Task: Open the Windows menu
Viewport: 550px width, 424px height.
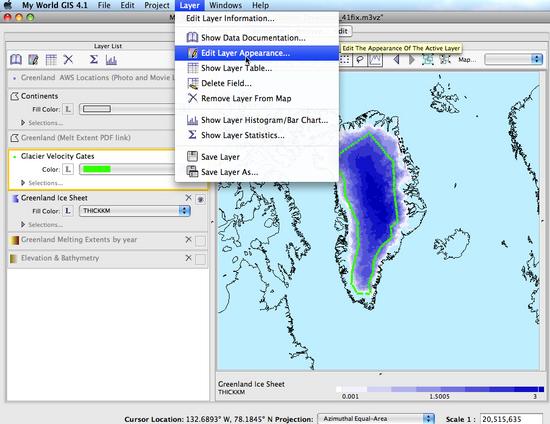Action: coord(225,5)
